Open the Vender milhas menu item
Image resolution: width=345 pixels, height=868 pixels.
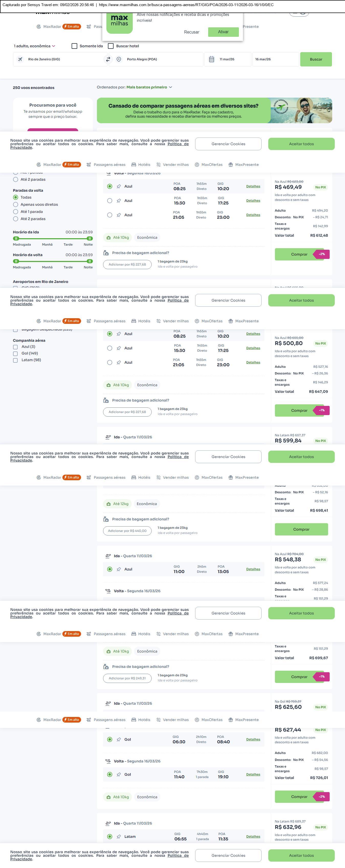click(173, 165)
